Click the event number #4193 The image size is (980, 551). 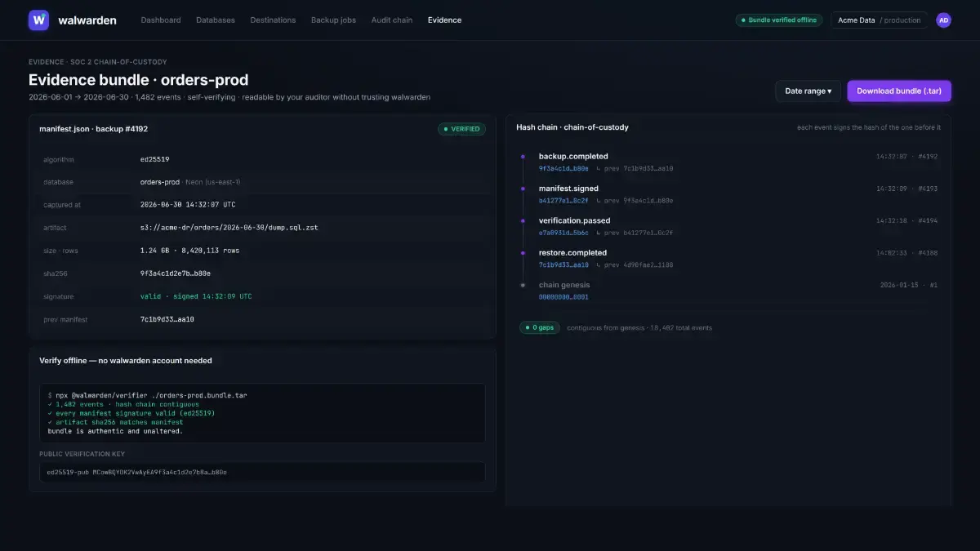click(x=928, y=189)
